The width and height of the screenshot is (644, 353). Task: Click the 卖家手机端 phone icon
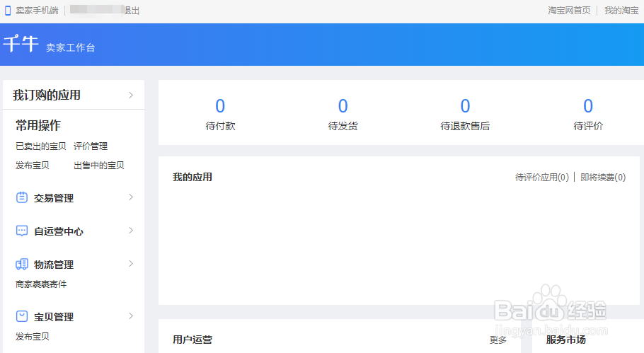[7, 11]
